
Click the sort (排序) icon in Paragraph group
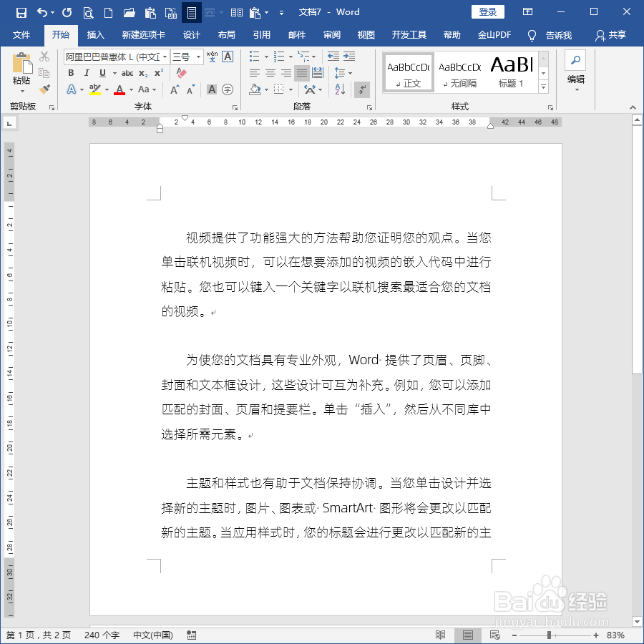pos(338,89)
